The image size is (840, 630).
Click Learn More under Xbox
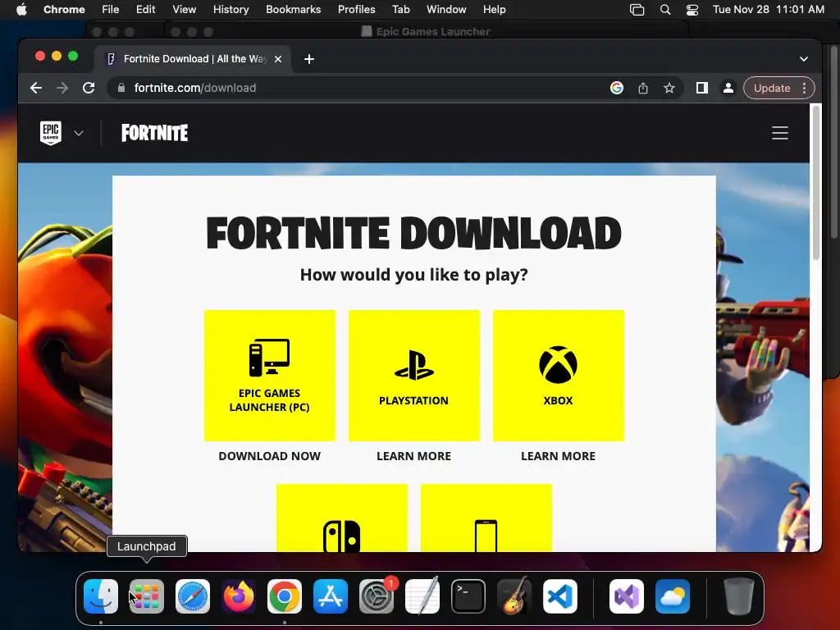click(558, 456)
